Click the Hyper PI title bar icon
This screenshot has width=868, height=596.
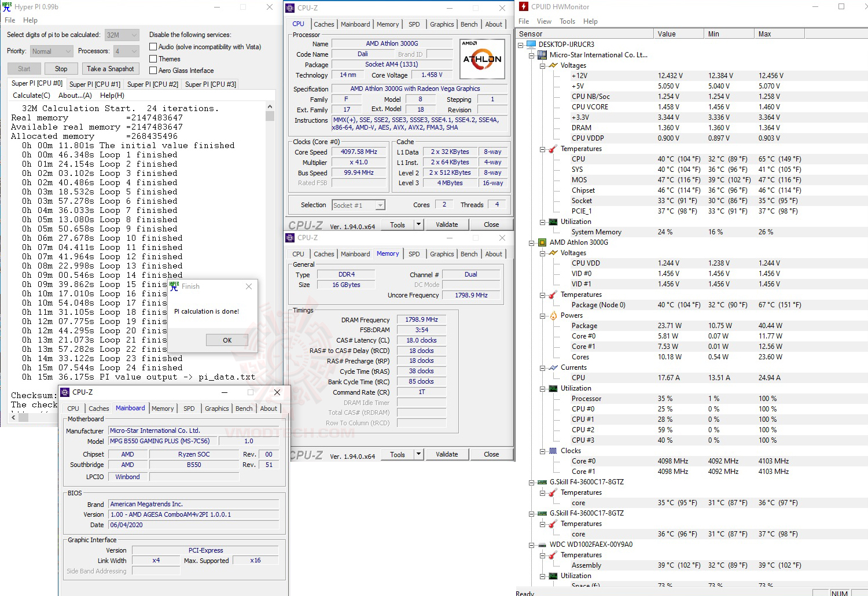click(7, 7)
